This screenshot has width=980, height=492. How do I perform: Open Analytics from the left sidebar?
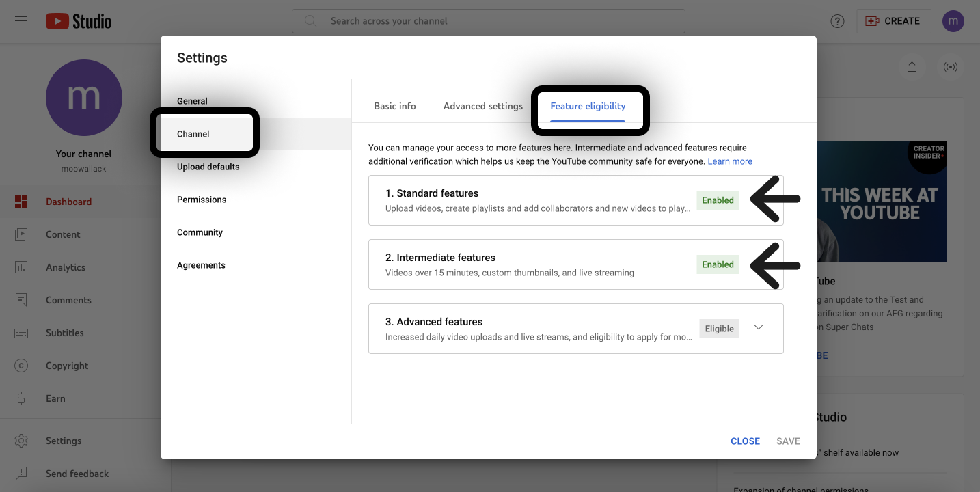pyautogui.click(x=65, y=267)
